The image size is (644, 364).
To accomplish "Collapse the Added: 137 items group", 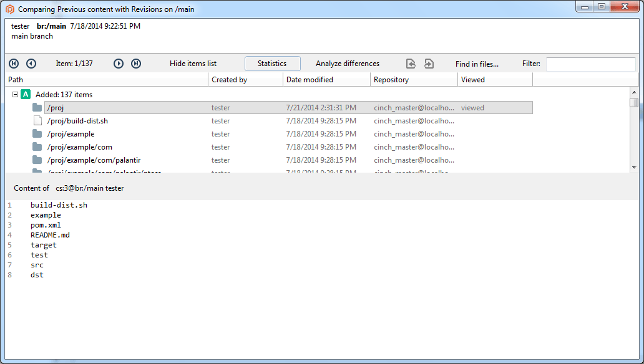I will coord(15,94).
